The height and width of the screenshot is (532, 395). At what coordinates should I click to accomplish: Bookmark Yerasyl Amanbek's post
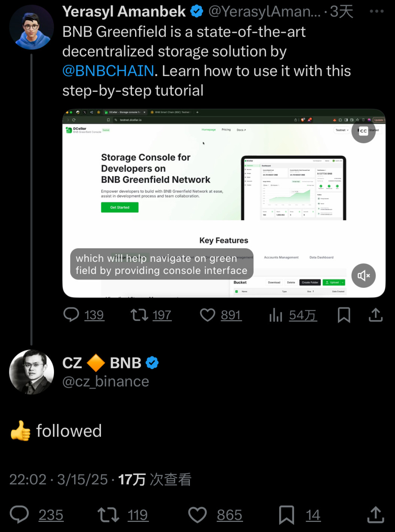point(344,315)
